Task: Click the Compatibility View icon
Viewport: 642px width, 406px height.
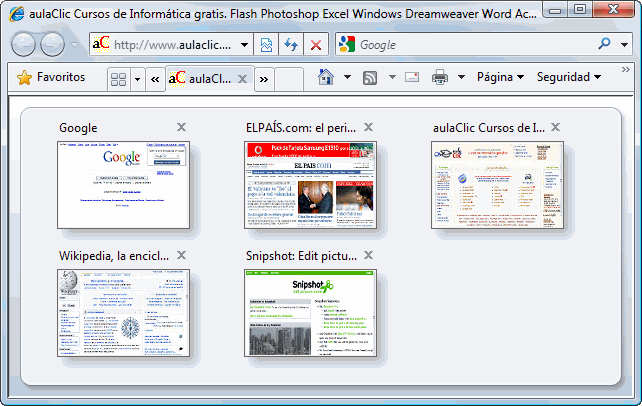Action: [x=267, y=45]
